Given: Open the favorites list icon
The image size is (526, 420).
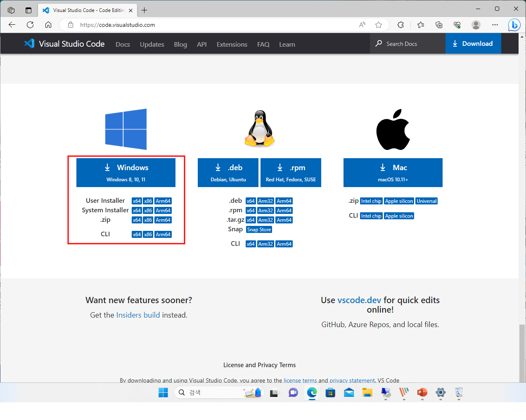Looking at the screenshot, I should coord(421,25).
